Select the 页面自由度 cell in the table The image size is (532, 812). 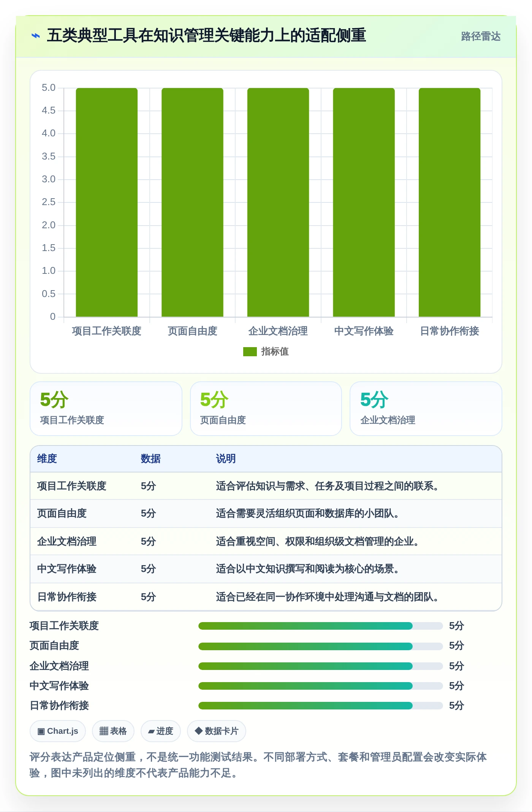point(62,513)
